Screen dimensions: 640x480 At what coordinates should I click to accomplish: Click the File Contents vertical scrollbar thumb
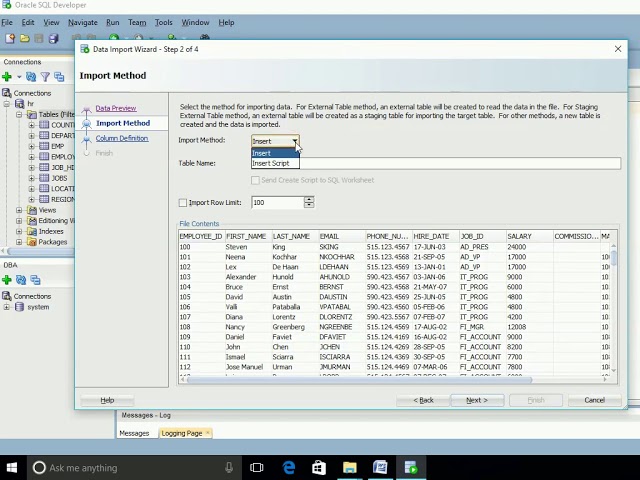613,258
